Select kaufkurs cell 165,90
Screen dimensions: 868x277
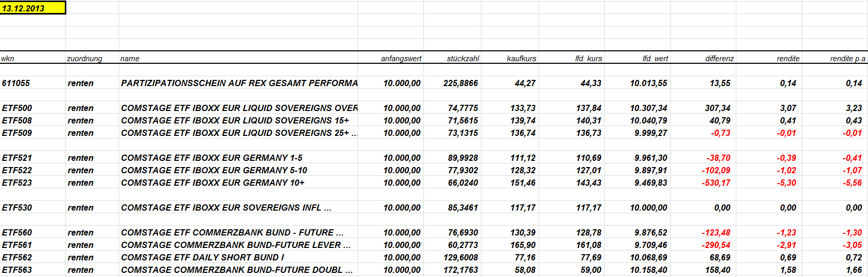pyautogui.click(x=510, y=244)
